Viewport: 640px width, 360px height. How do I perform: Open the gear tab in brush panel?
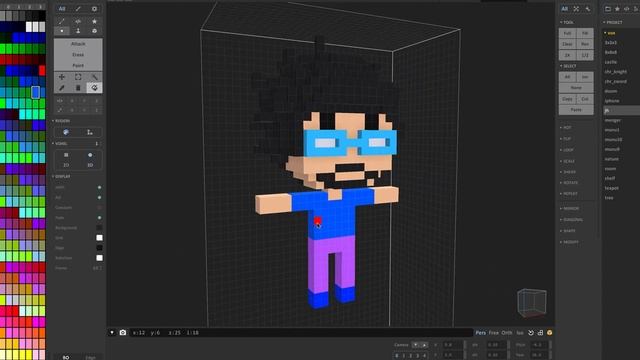pos(94,9)
